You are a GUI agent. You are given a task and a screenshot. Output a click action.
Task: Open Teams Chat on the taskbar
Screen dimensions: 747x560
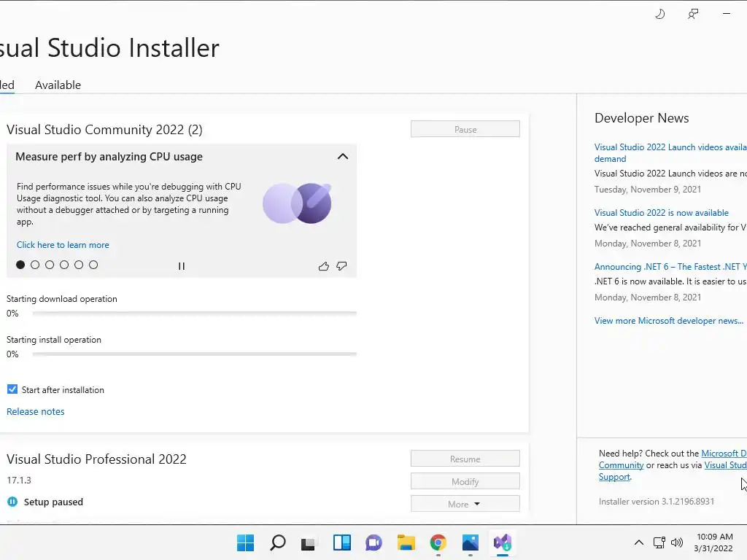click(x=374, y=542)
